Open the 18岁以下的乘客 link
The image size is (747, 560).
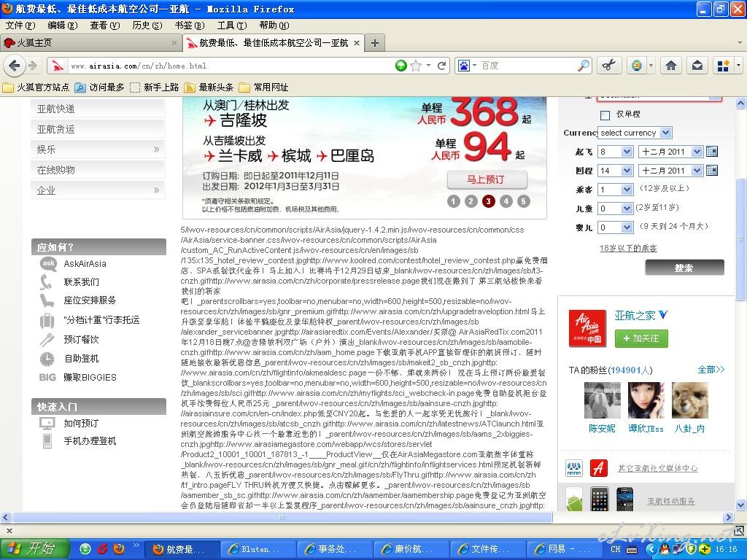pyautogui.click(x=628, y=248)
